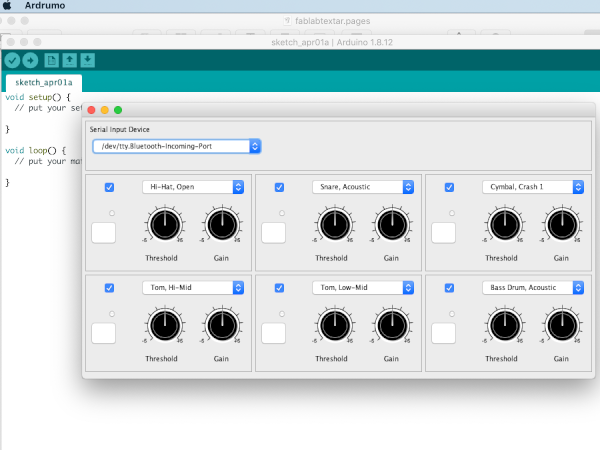Screen dimensions: 600x450
Task: Click the hit indicator light in Cymbal panel
Action: pyautogui.click(x=452, y=213)
